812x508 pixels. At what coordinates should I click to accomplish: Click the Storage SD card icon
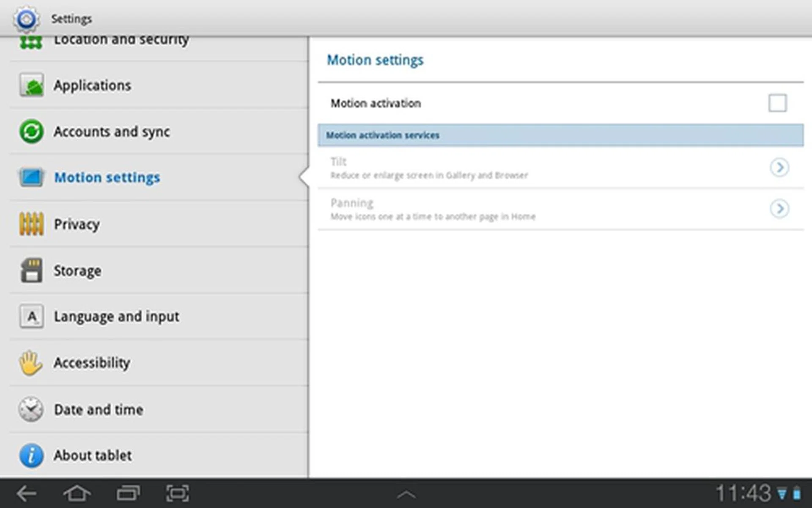[31, 270]
